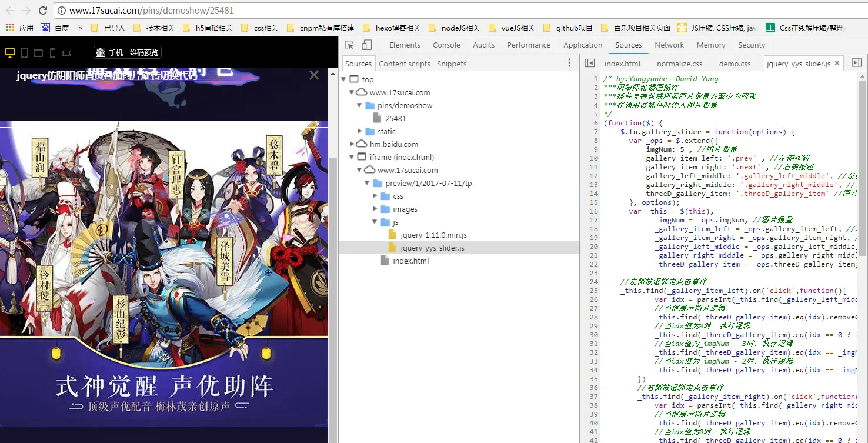868x443 pixels.
Task: Open the nodeJS相关 bookmark folder
Action: point(454,28)
